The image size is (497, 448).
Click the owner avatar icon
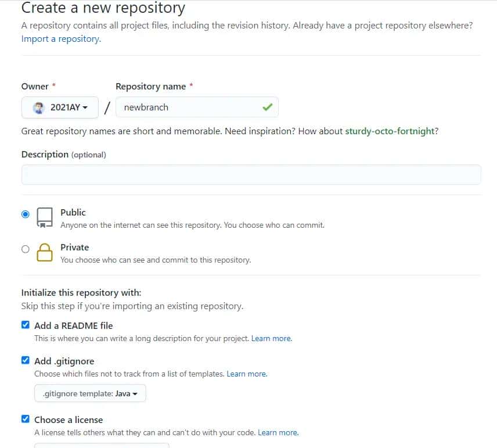(39, 107)
